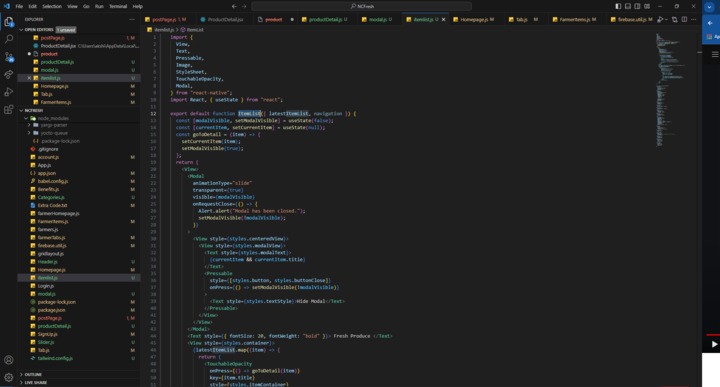Viewport: 720px width, 387px height.
Task: Open the Live Share view icon
Action: pyautogui.click(x=9, y=74)
